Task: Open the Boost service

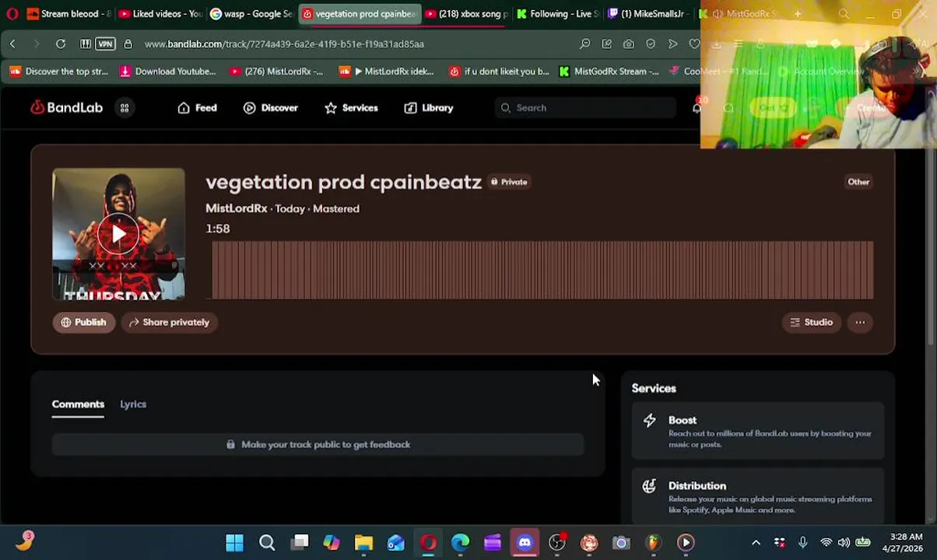Action: pos(758,431)
